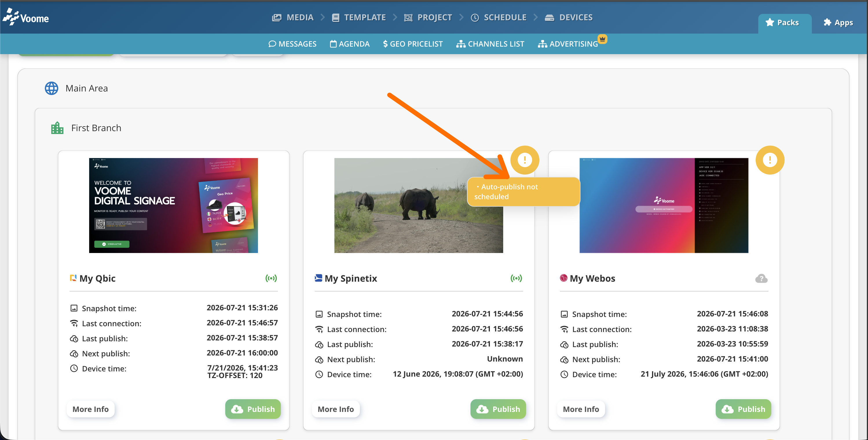This screenshot has width=868, height=440.
Task: Go to the PROJECT section
Action: (428, 18)
